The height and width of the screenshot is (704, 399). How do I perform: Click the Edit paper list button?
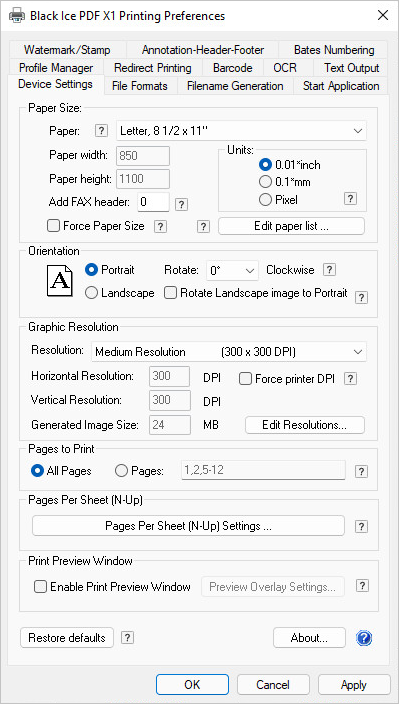click(x=291, y=226)
